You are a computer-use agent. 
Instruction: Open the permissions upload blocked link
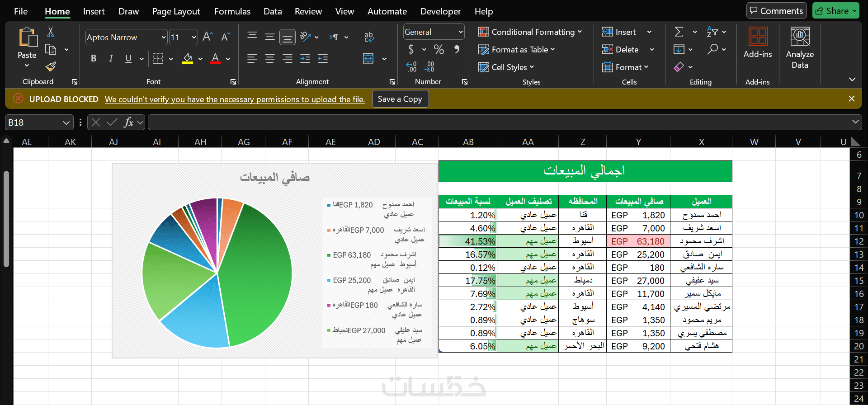coord(235,99)
